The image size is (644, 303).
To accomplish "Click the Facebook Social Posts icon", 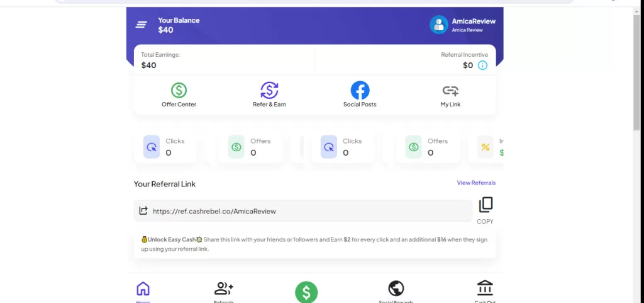I will click(360, 91).
